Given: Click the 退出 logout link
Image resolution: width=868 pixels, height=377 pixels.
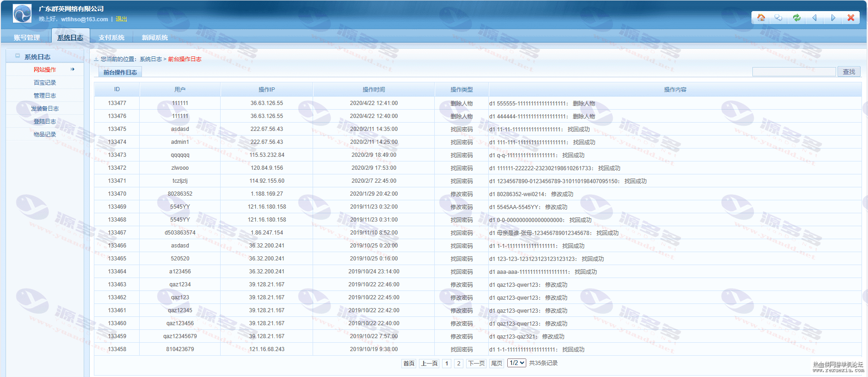Looking at the screenshot, I should coord(121,19).
